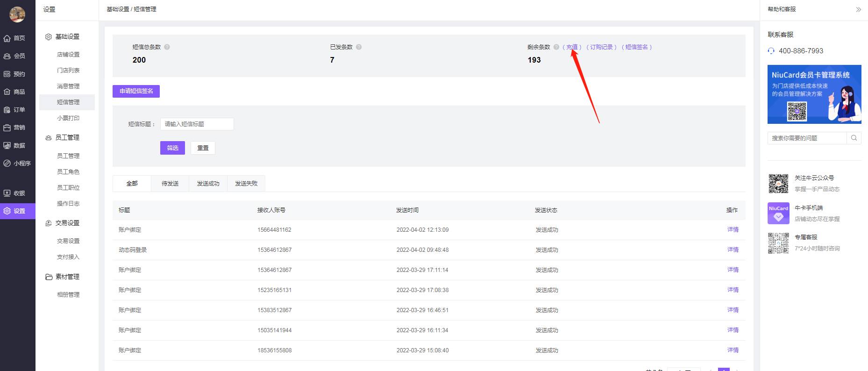Open 详情 for 15664481162 row
Screen dimensions: 868x371
tap(733, 230)
